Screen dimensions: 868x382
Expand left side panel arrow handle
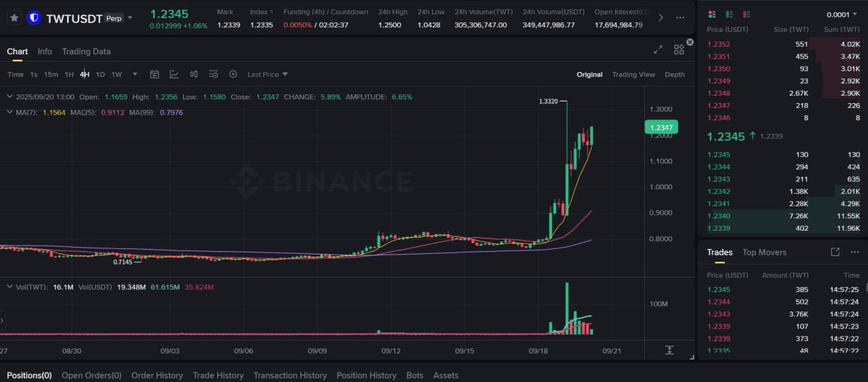click(x=2, y=320)
